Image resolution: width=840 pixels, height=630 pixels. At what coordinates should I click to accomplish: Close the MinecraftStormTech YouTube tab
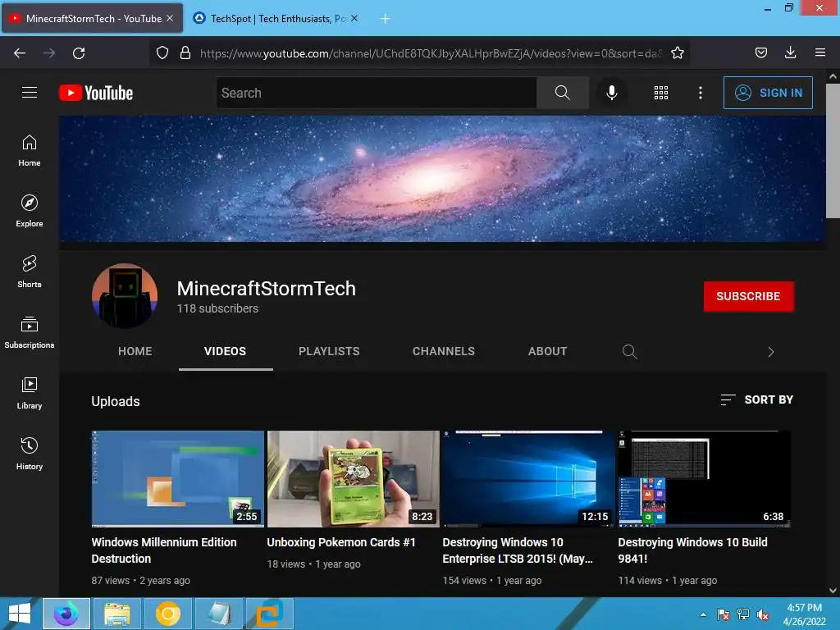coord(170,18)
